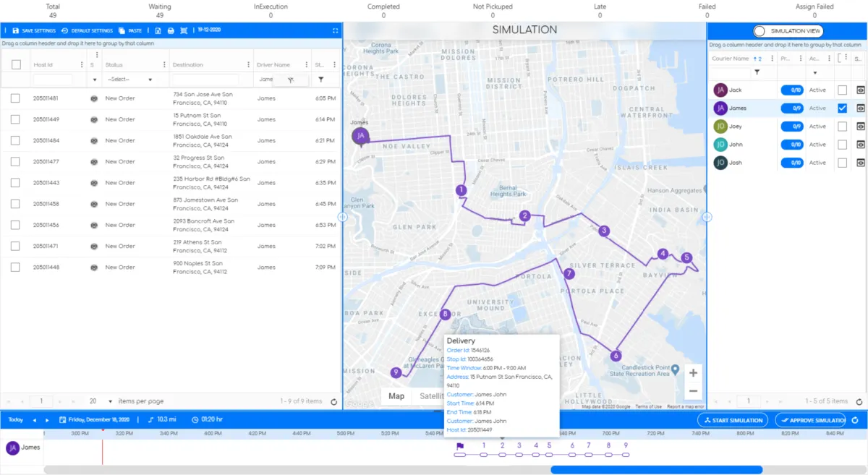Screen dimensions: 868x475
Task: Click the Approve Simulation button
Action: (810, 420)
